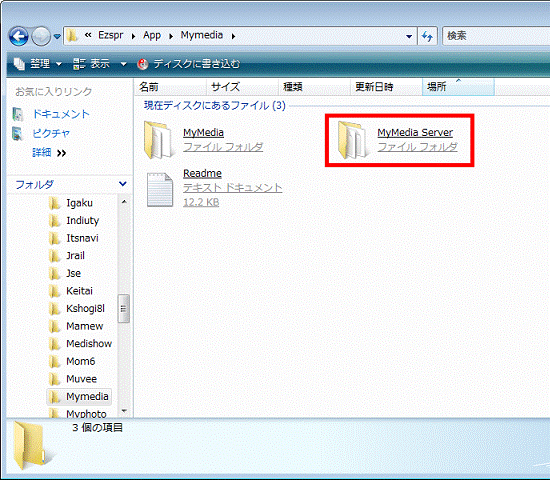Click the ドキュメント icon in favorites

(x=18, y=114)
